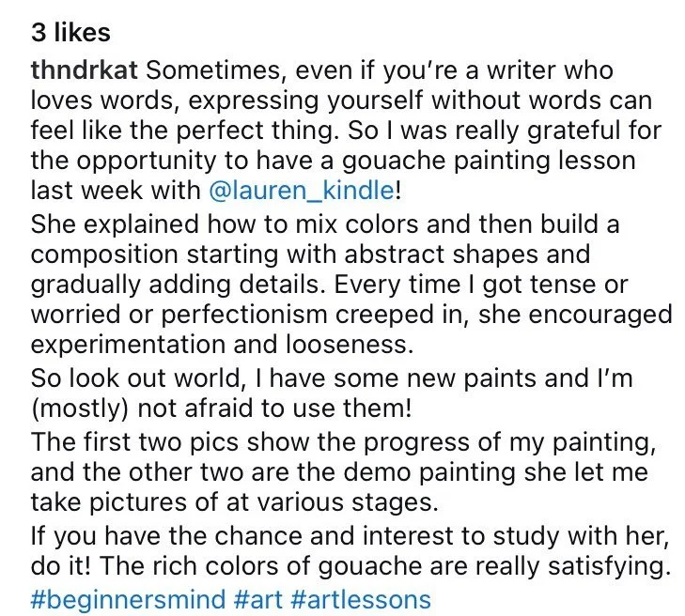Open the 3 likes list
Screen dimensions: 685x616
tap(70, 33)
